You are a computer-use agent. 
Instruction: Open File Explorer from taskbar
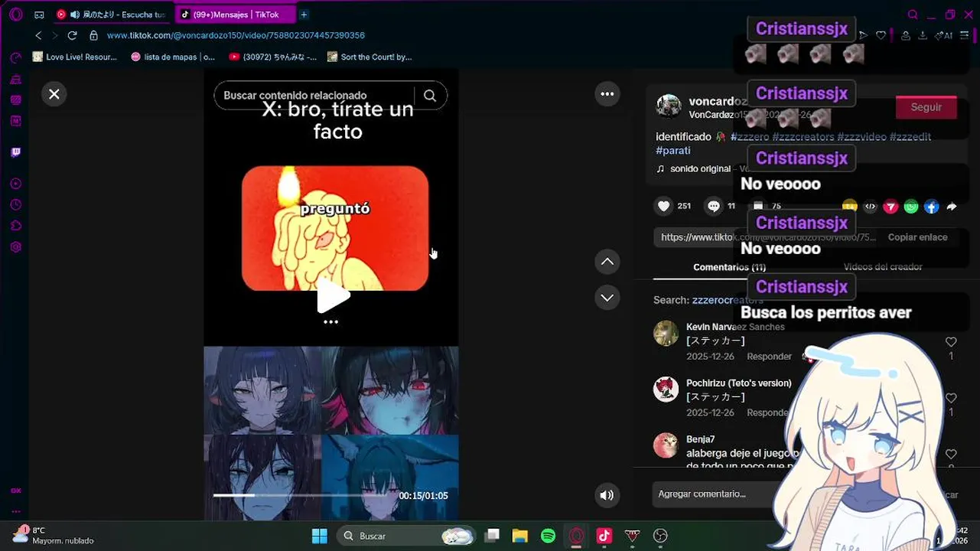[x=519, y=536]
